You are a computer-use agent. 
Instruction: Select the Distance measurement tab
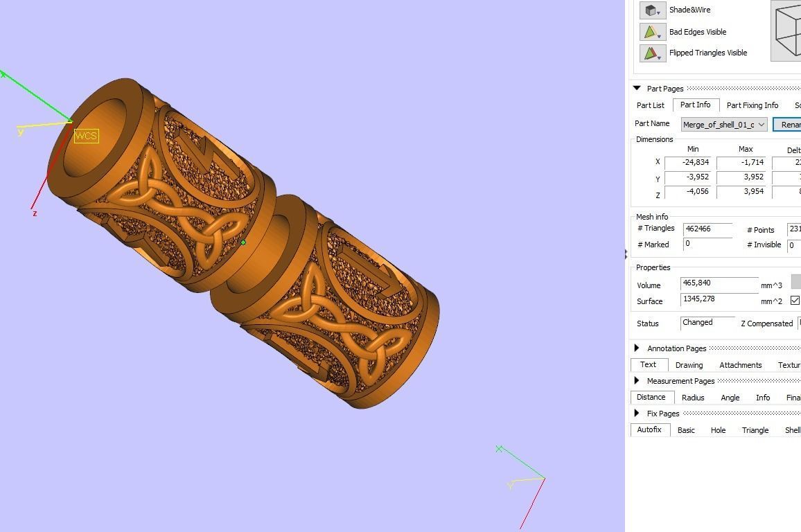[x=651, y=397]
